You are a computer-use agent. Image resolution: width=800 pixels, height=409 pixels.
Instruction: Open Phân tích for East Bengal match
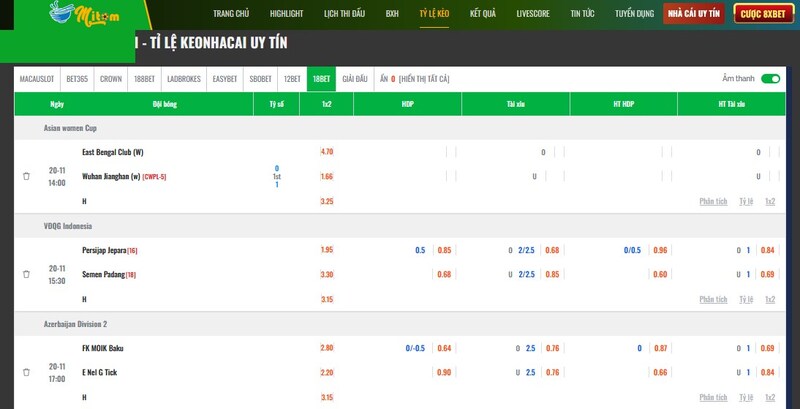coord(713,201)
